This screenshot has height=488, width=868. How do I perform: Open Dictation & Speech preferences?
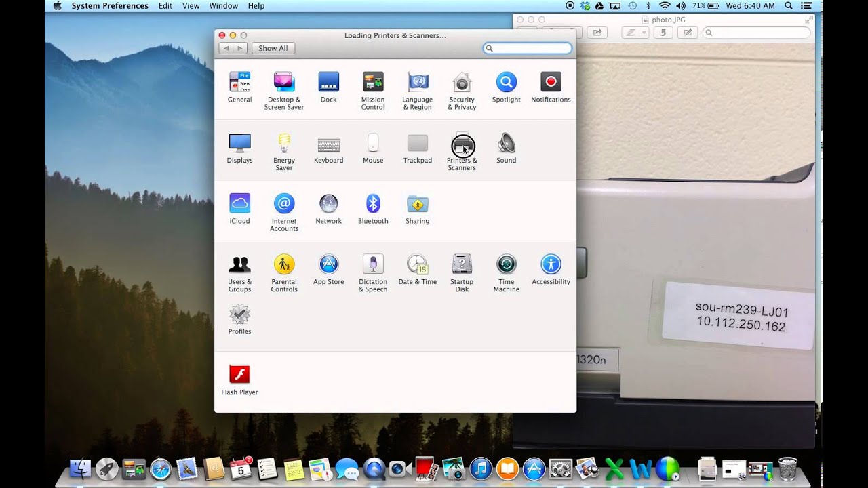coord(373,273)
